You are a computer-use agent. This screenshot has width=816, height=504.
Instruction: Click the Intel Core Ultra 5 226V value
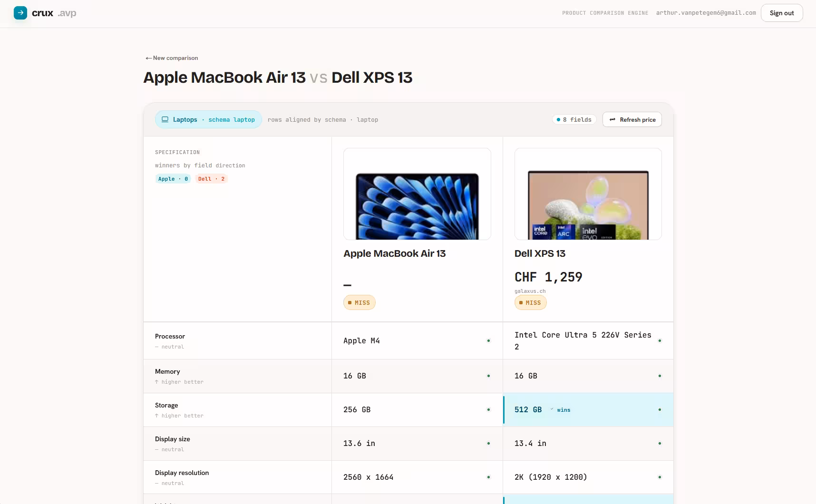click(583, 341)
